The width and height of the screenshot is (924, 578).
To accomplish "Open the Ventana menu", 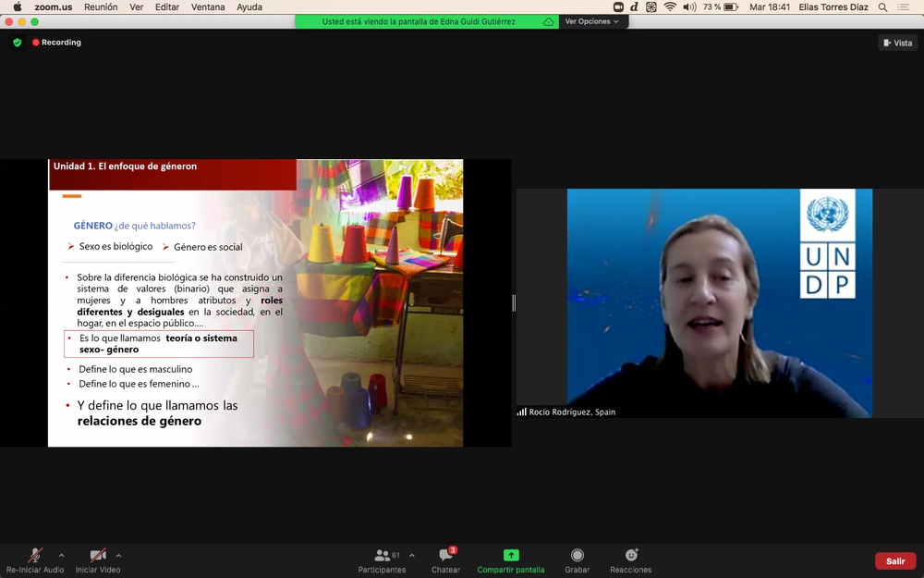I will 208,7.
